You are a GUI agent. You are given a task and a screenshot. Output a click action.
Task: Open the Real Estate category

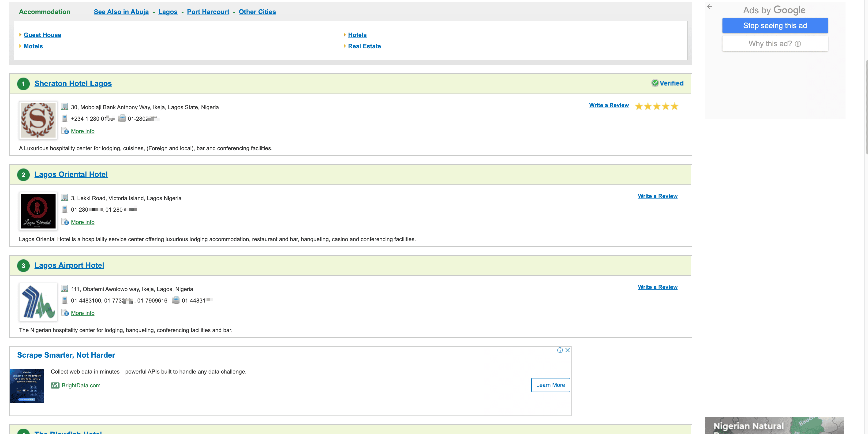pos(364,46)
